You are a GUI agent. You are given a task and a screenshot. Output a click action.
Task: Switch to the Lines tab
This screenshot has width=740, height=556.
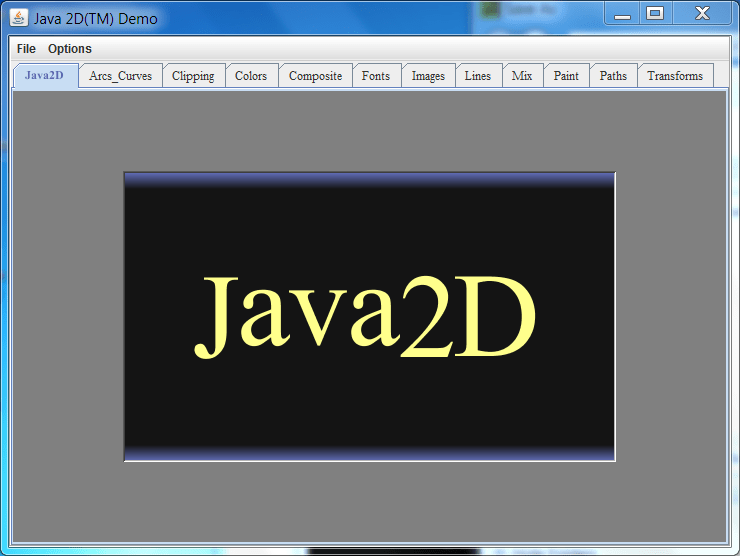[x=478, y=76]
